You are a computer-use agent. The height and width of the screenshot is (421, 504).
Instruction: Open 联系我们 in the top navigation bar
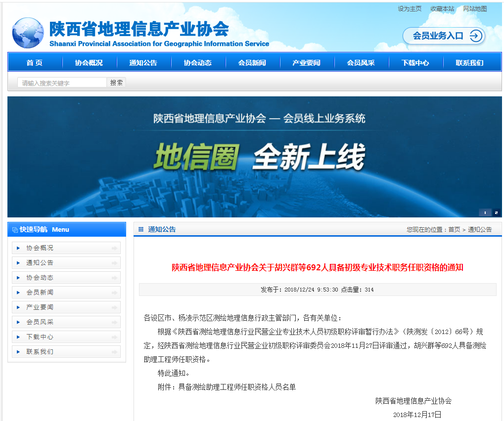[x=469, y=63]
